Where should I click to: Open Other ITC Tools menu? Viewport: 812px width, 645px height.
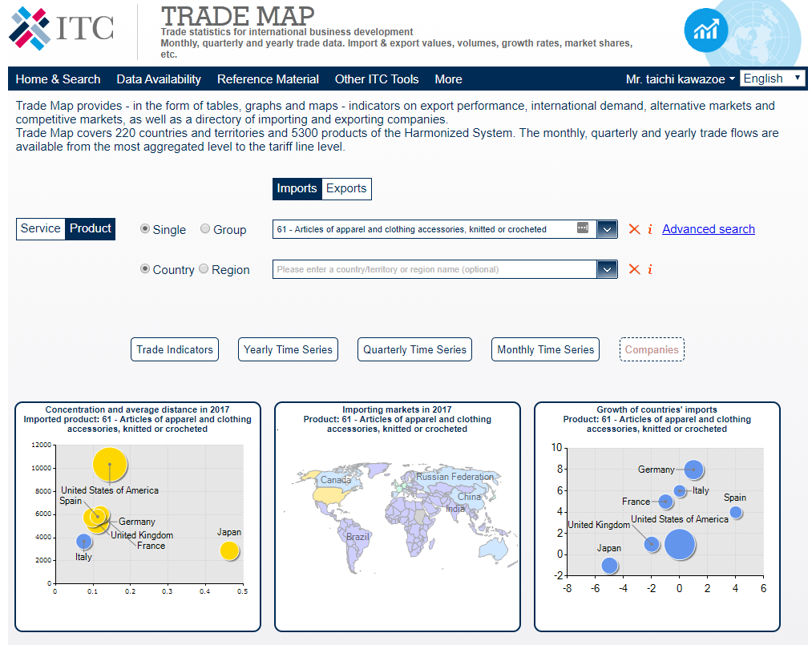(377, 79)
